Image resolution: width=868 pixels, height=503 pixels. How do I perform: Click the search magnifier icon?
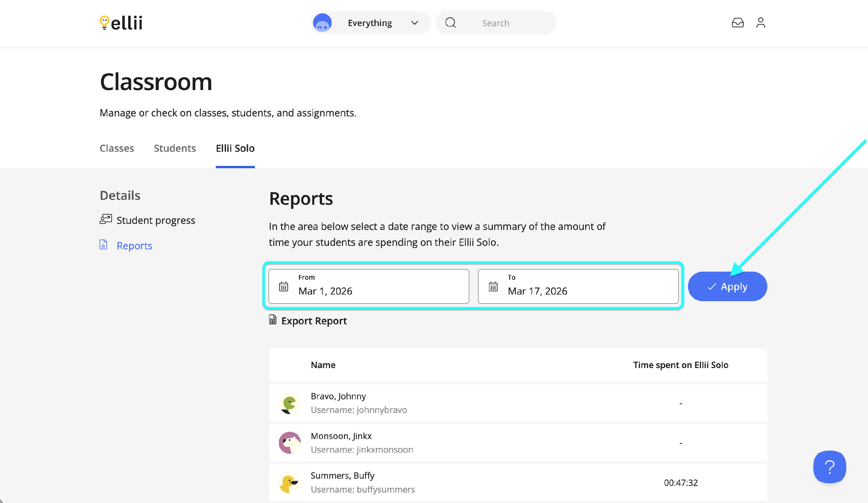pyautogui.click(x=450, y=23)
